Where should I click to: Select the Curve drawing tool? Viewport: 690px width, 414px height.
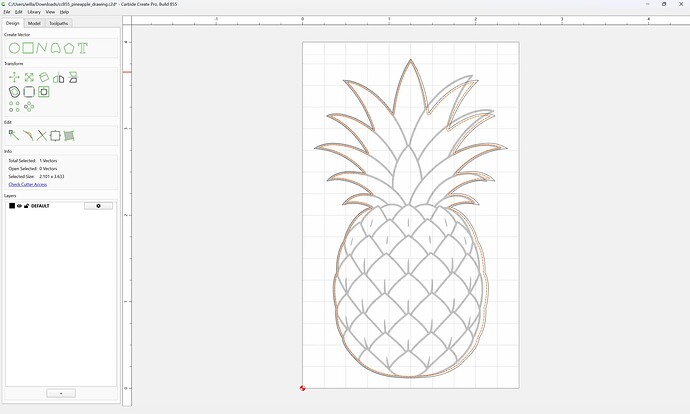tap(55, 48)
